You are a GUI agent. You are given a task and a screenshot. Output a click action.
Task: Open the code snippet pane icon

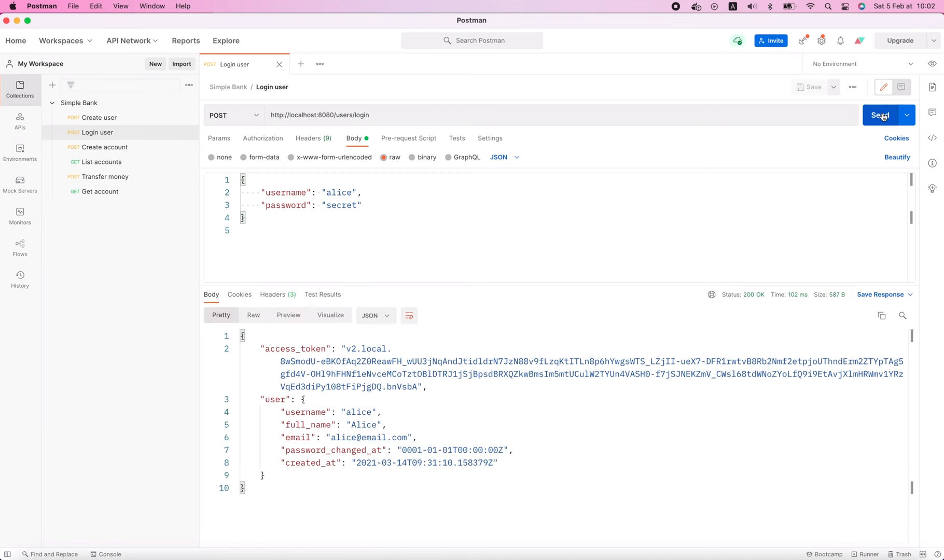point(933,138)
